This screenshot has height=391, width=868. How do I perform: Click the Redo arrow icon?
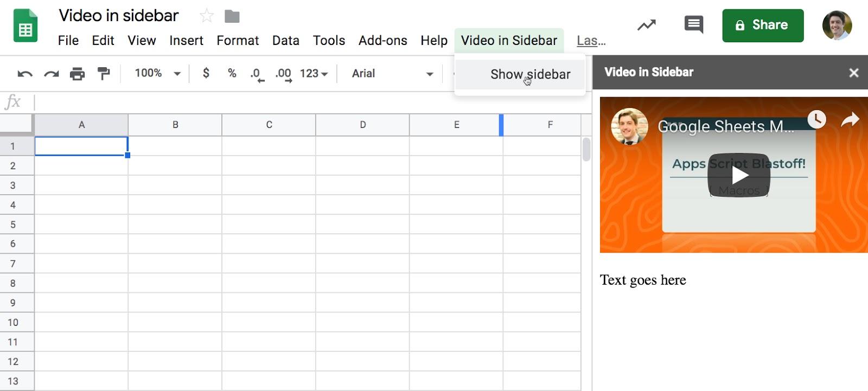coord(52,74)
